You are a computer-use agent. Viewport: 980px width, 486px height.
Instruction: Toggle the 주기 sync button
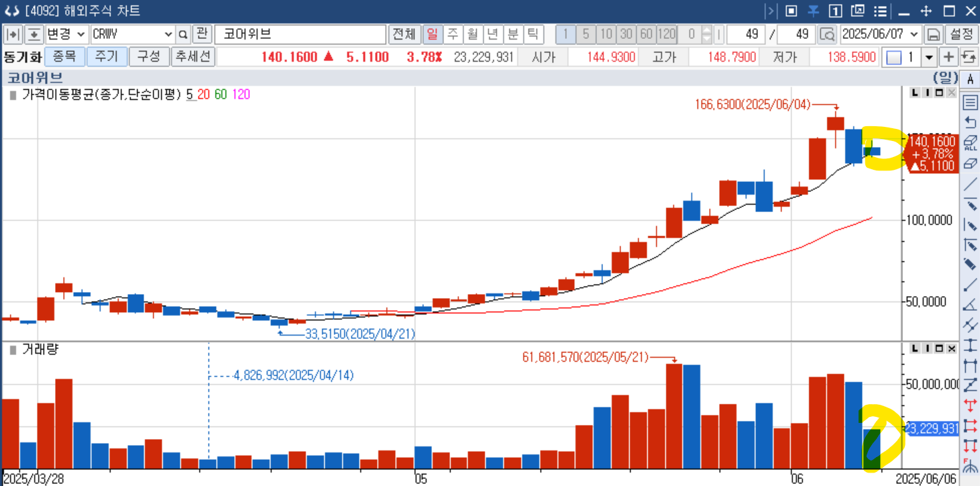106,57
